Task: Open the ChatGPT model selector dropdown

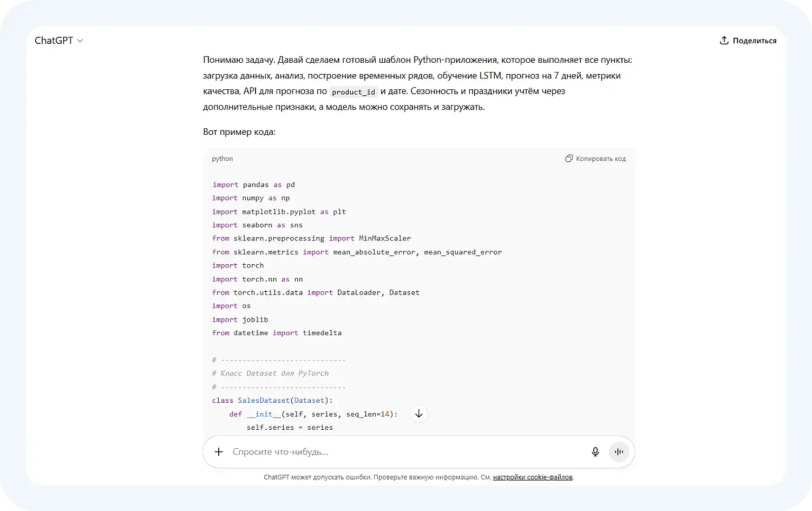Action: [58, 41]
